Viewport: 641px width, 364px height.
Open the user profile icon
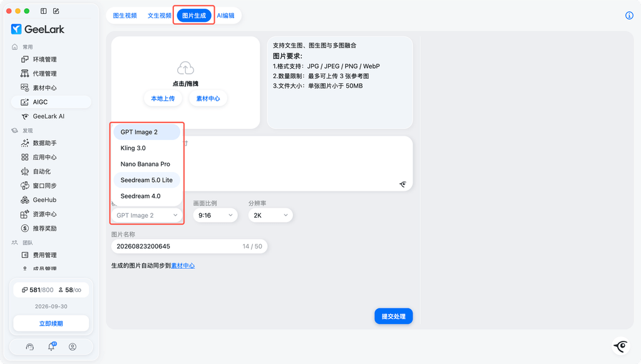73,347
